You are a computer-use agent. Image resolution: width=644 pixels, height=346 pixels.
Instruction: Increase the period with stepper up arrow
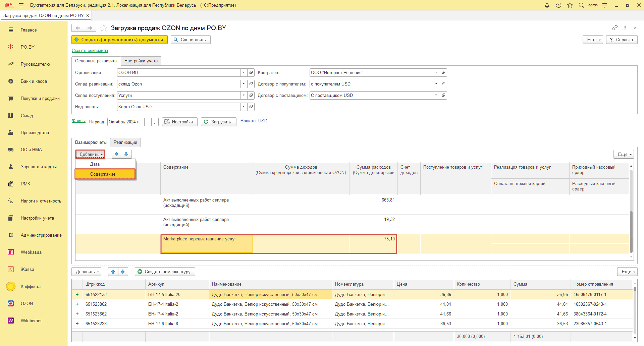tap(155, 120)
